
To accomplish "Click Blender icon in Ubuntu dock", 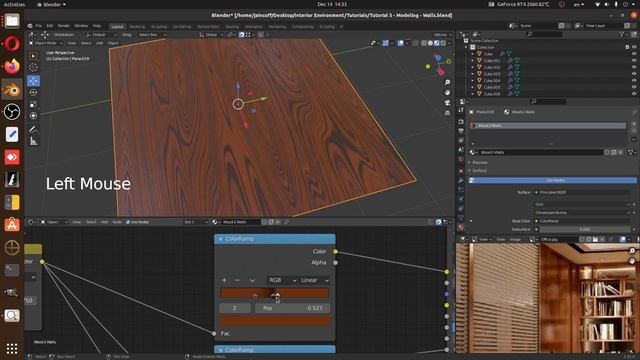I will point(12,89).
